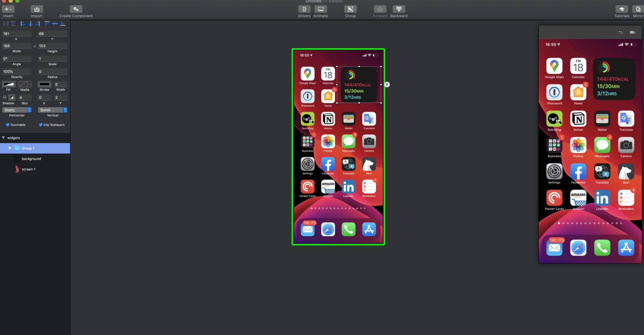Edit the Width field

click(16, 46)
